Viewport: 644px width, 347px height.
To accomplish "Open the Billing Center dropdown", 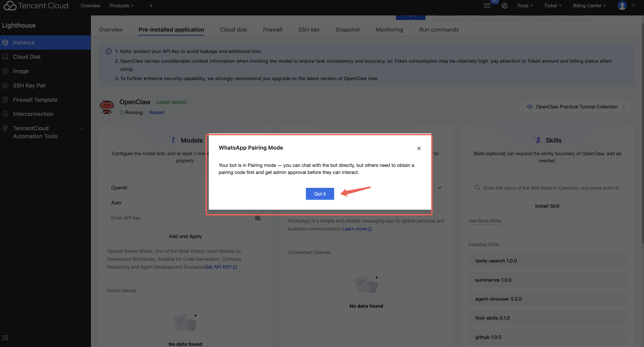I will click(x=589, y=6).
